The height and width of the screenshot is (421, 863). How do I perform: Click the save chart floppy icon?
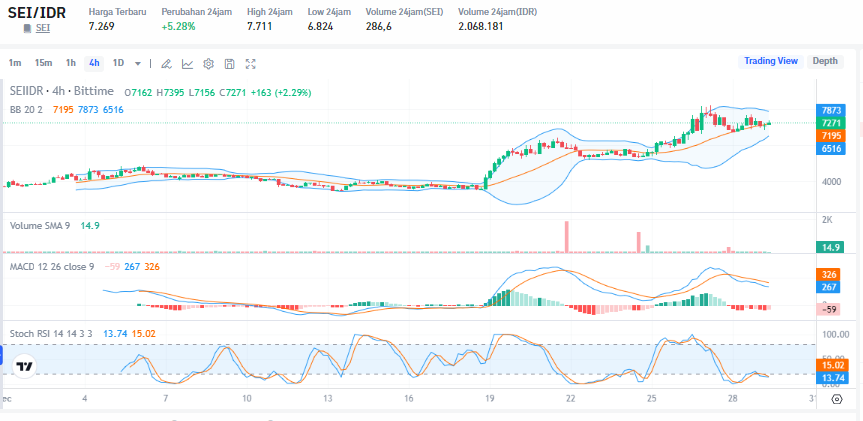[x=230, y=64]
